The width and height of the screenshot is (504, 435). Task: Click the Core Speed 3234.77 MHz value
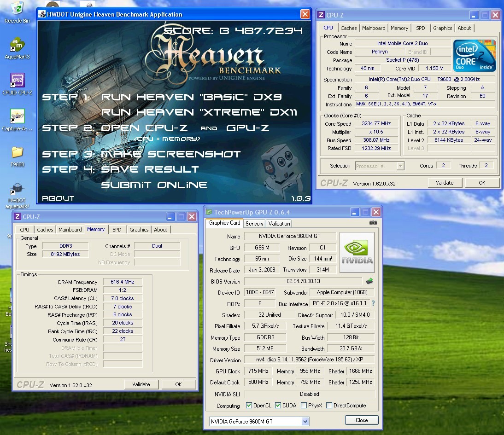(x=376, y=124)
